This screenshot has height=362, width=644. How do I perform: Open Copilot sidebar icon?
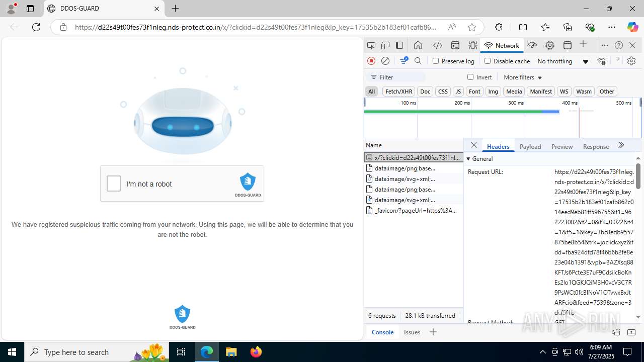632,27
